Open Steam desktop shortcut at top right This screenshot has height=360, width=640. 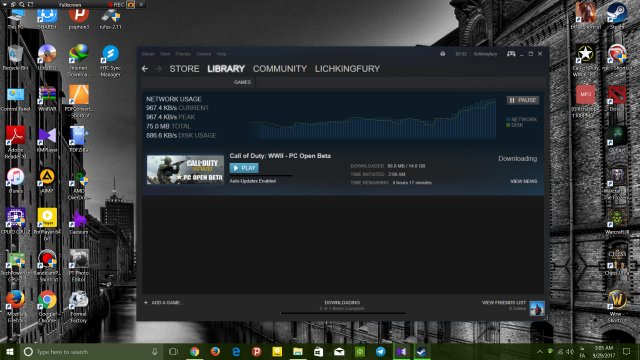pyautogui.click(x=617, y=16)
